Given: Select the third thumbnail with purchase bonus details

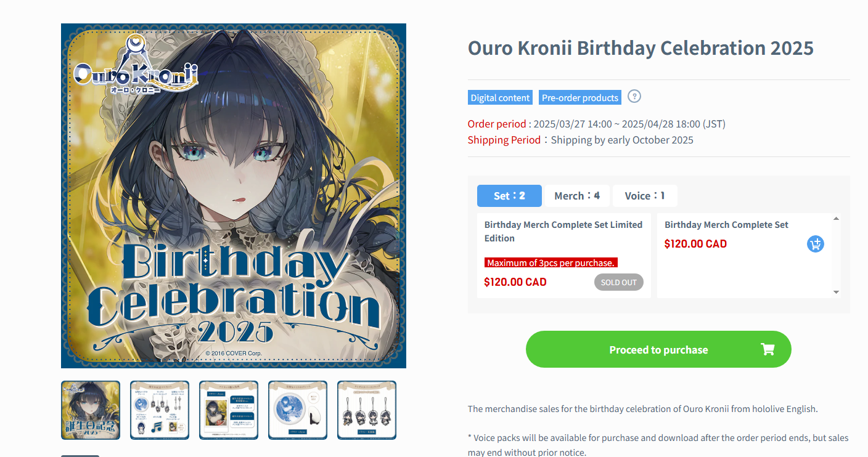Looking at the screenshot, I should tap(229, 410).
